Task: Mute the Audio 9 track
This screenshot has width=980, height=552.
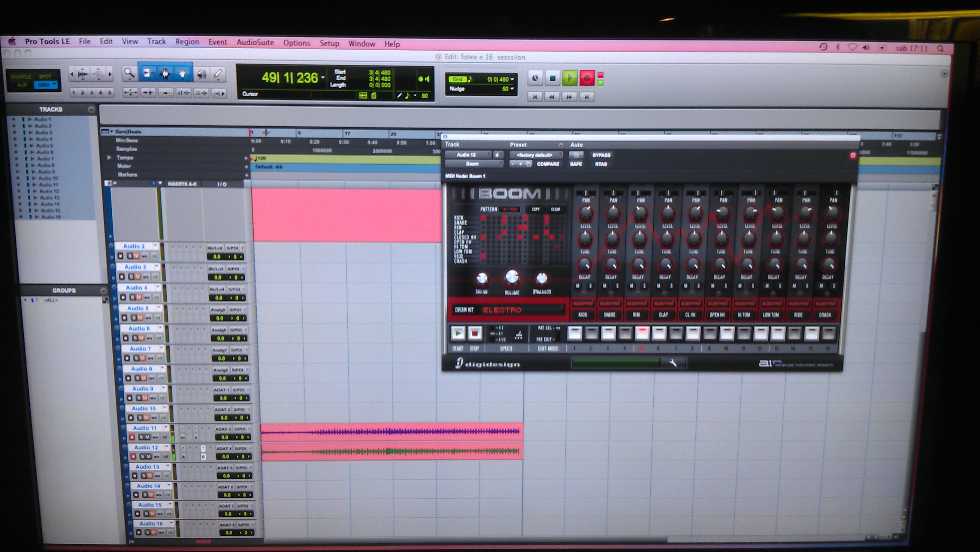Action: [x=145, y=398]
